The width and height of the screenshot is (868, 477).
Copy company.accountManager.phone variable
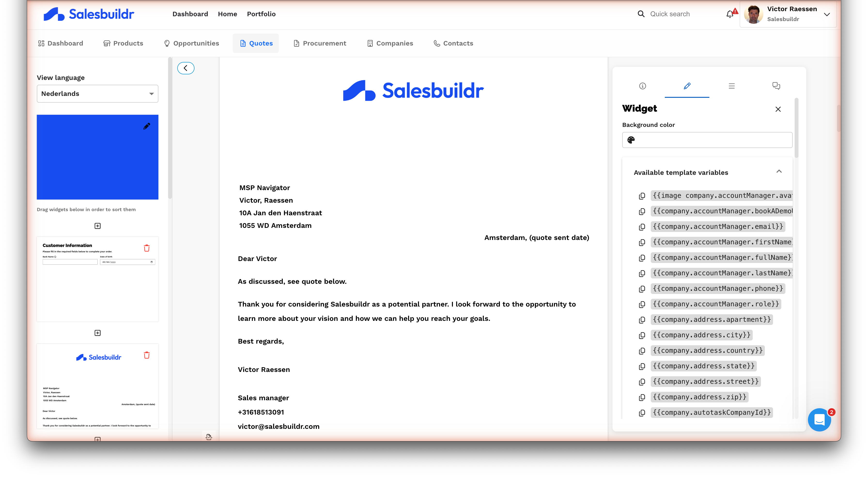coord(642,289)
